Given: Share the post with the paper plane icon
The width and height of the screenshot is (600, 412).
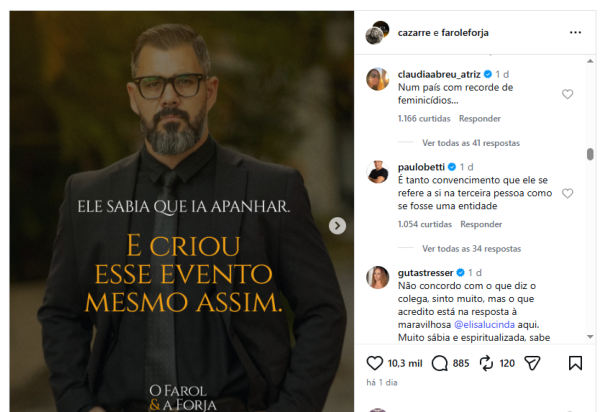Looking at the screenshot, I should (x=532, y=363).
